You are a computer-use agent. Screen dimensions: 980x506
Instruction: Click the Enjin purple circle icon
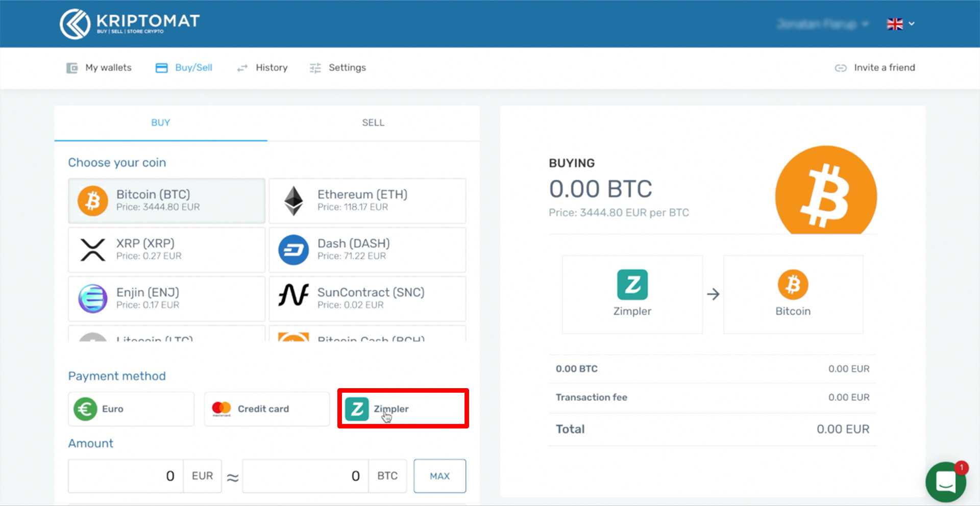point(92,298)
